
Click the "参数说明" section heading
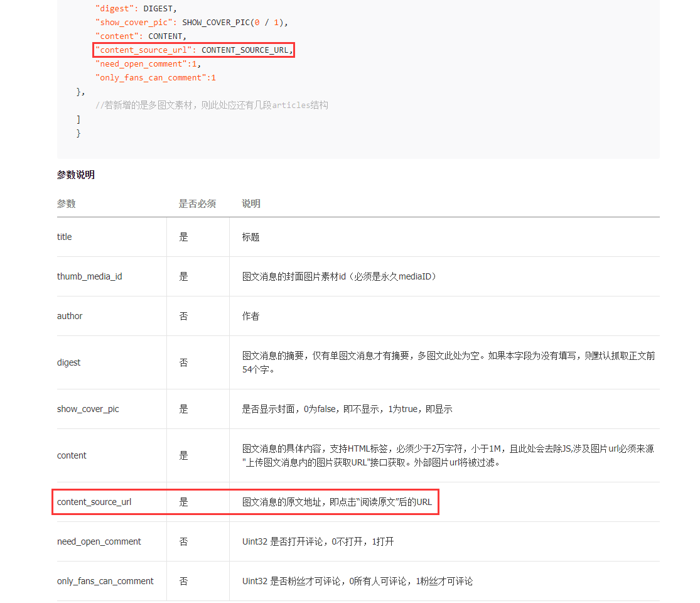[76, 175]
